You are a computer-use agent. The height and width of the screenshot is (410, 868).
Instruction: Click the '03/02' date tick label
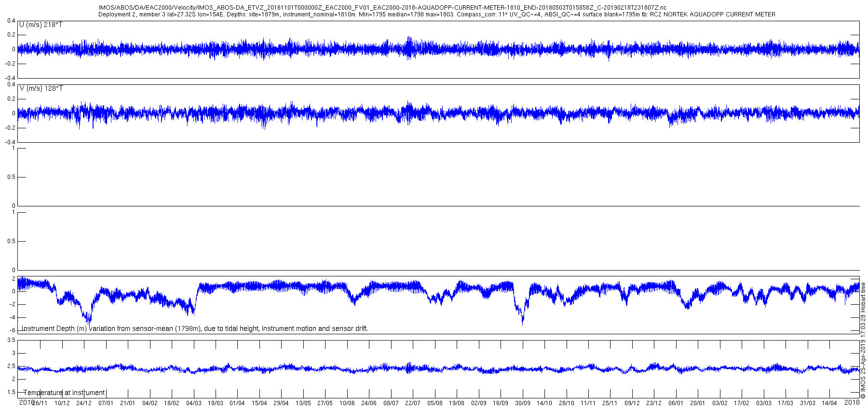(x=720, y=403)
